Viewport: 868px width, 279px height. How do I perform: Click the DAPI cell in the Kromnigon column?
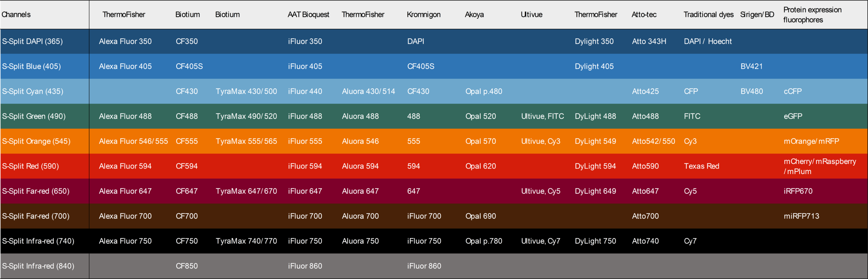(415, 41)
